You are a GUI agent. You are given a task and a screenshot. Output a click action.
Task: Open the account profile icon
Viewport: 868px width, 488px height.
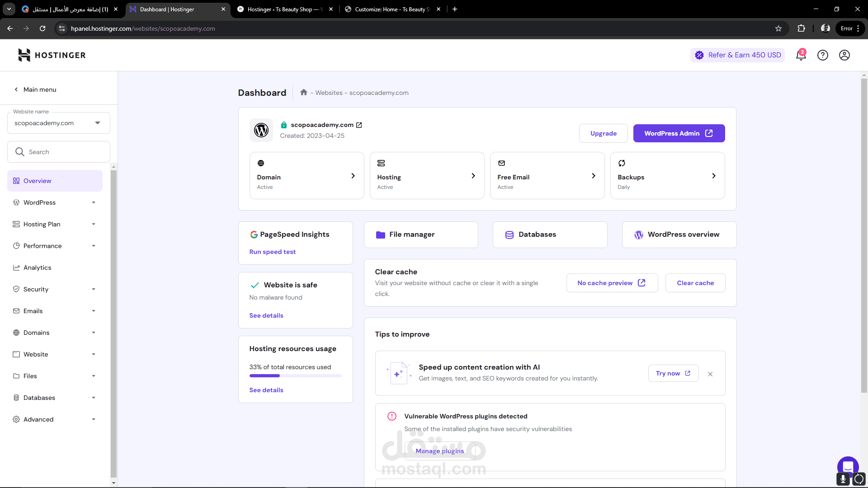tap(844, 55)
